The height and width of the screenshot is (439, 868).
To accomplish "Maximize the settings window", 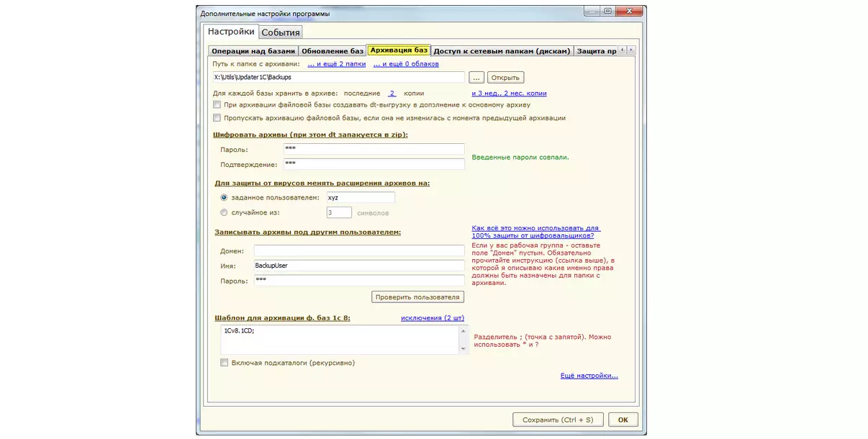I will pyautogui.click(x=607, y=11).
